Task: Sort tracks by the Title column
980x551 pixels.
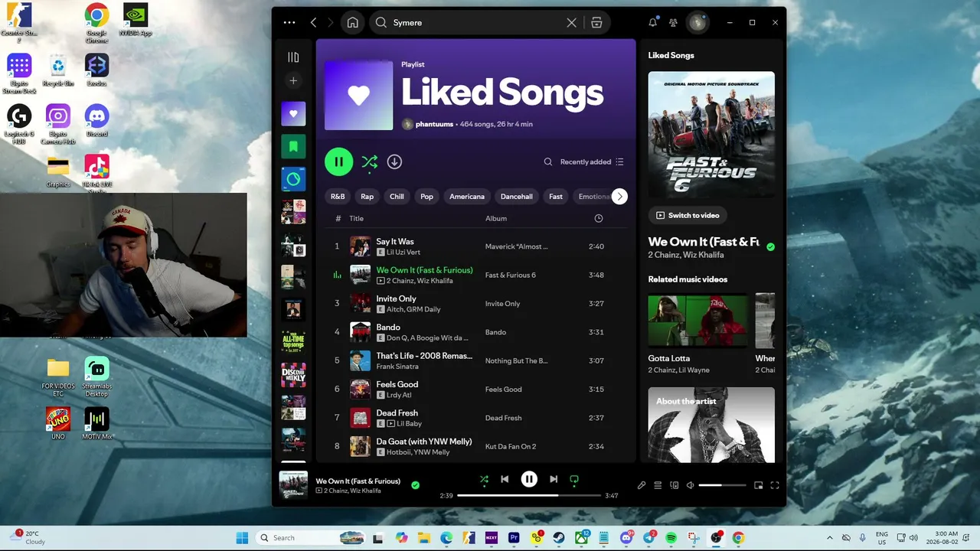Action: click(357, 219)
